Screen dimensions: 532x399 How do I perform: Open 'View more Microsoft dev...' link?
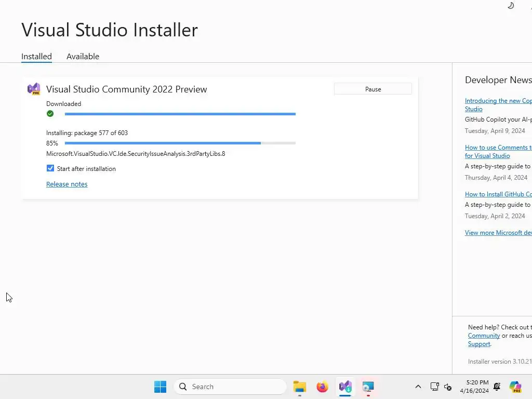point(498,232)
